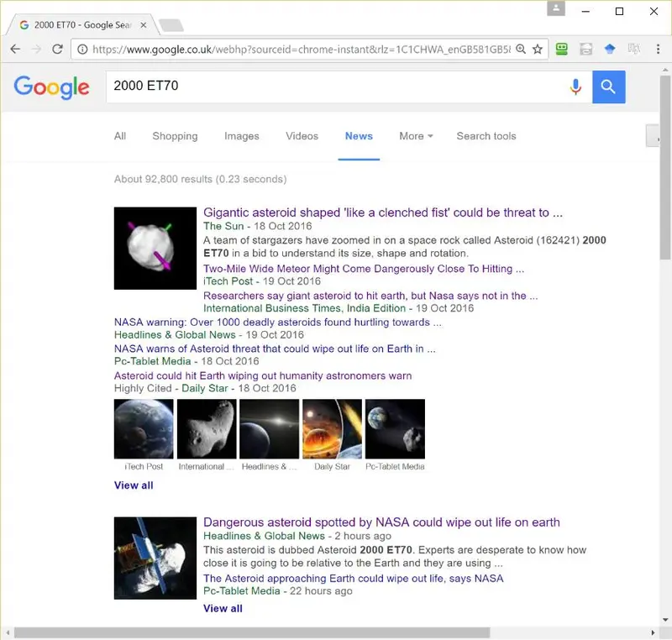Open Search tools options
The image size is (672, 640).
point(486,136)
